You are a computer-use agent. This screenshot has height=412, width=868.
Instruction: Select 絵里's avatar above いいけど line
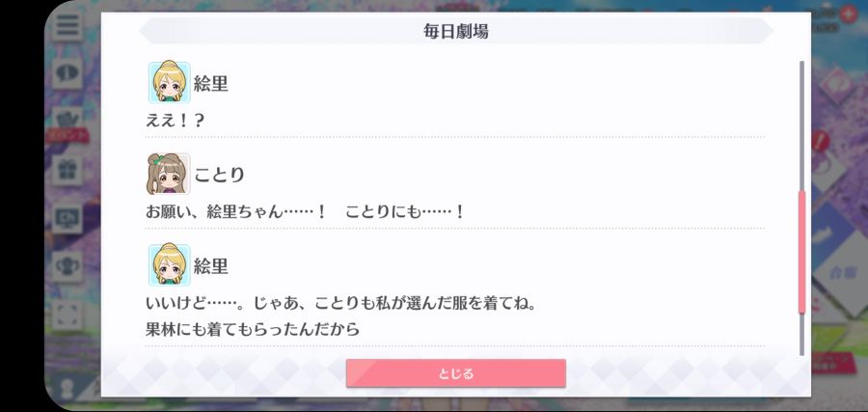click(170, 264)
